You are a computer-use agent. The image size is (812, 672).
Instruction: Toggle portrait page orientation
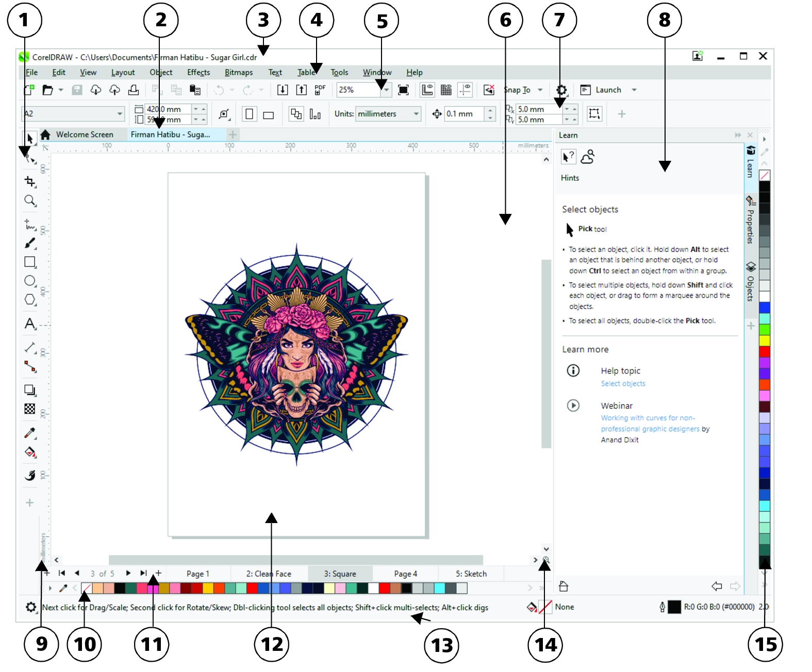pyautogui.click(x=250, y=114)
